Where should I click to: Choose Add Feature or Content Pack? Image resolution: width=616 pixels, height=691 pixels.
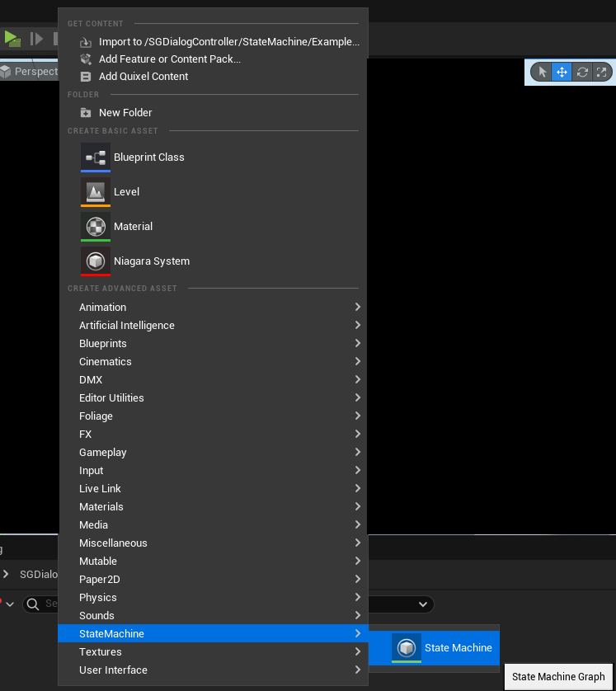pos(213,59)
